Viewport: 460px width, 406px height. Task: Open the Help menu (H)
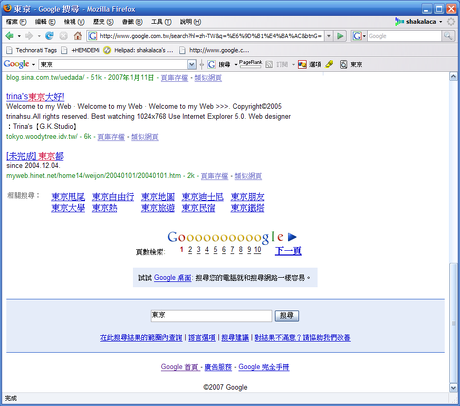point(190,22)
